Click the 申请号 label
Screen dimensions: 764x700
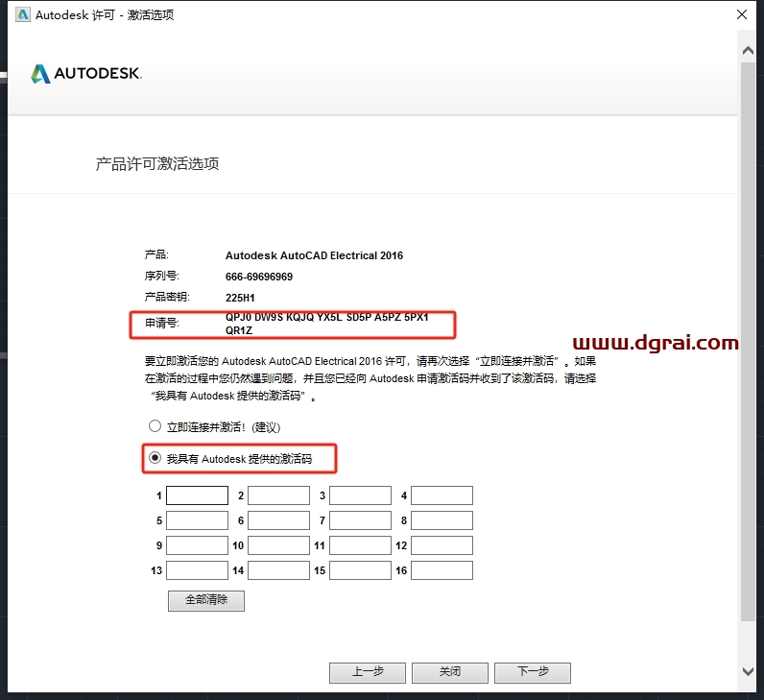pyautogui.click(x=162, y=323)
